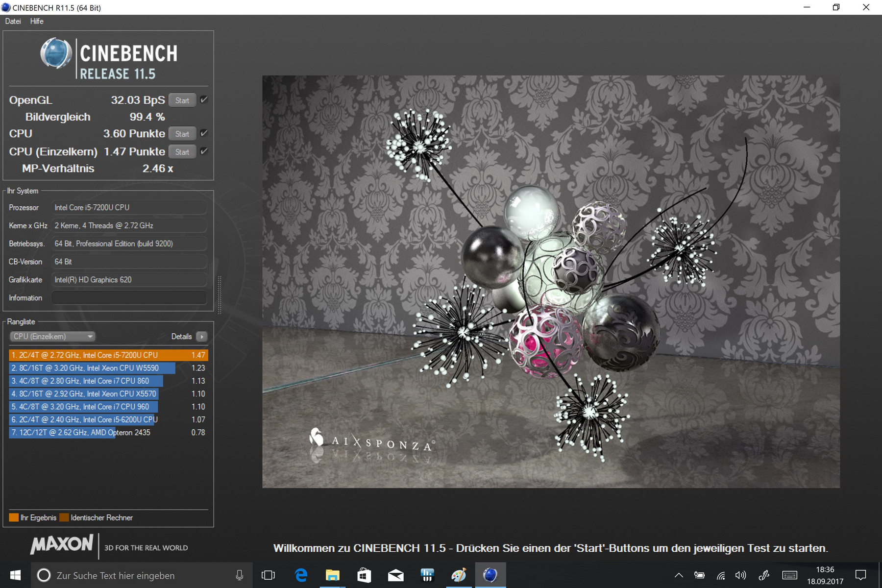The image size is (882, 588).
Task: Open the Mail app from the taskbar
Action: (396, 575)
